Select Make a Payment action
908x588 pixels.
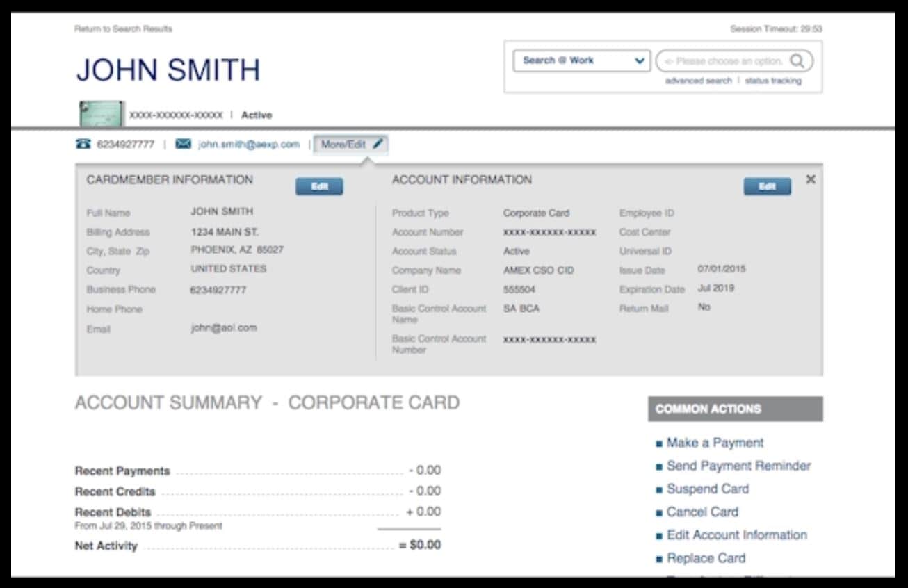pos(715,443)
